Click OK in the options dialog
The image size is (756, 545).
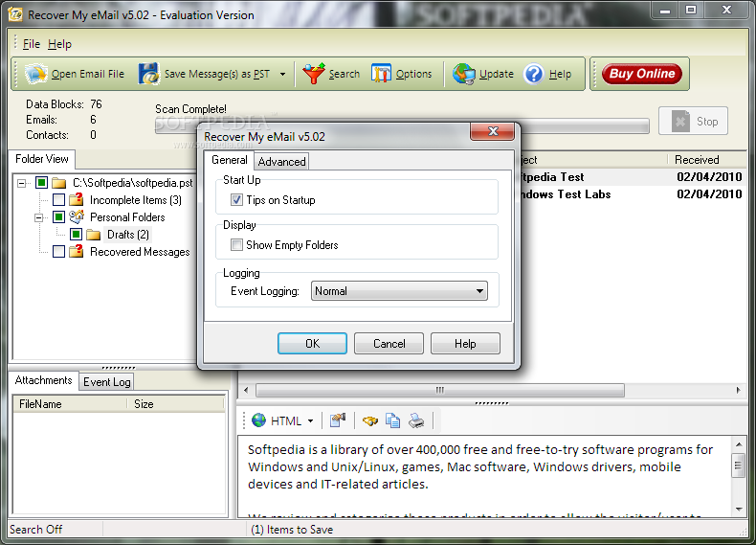click(x=312, y=343)
